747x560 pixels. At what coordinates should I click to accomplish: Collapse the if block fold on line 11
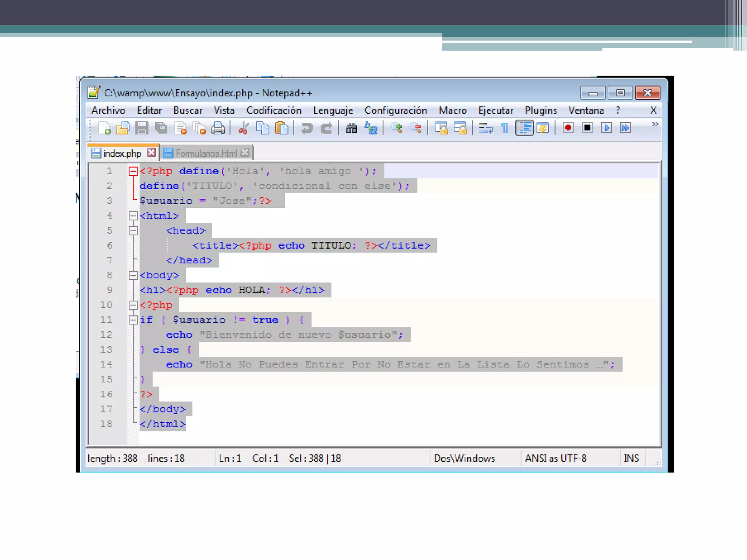point(133,320)
